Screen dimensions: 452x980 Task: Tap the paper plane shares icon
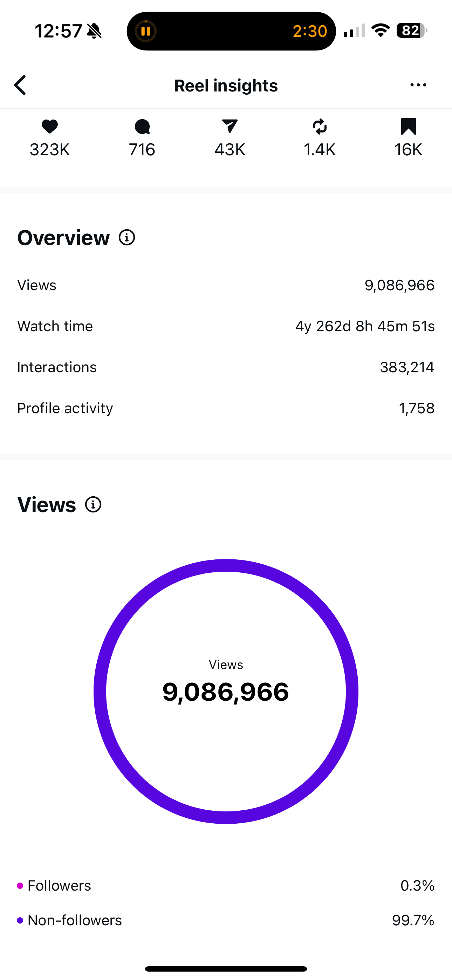coord(230,127)
